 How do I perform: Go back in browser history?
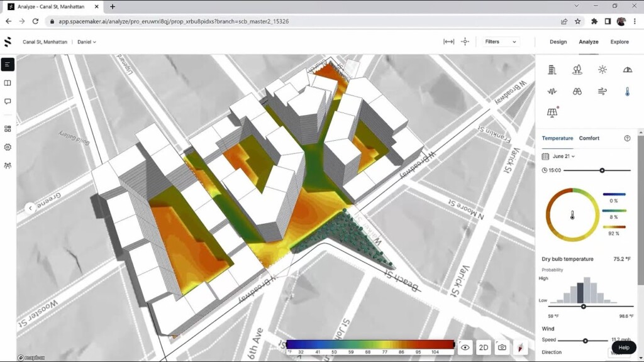point(9,21)
